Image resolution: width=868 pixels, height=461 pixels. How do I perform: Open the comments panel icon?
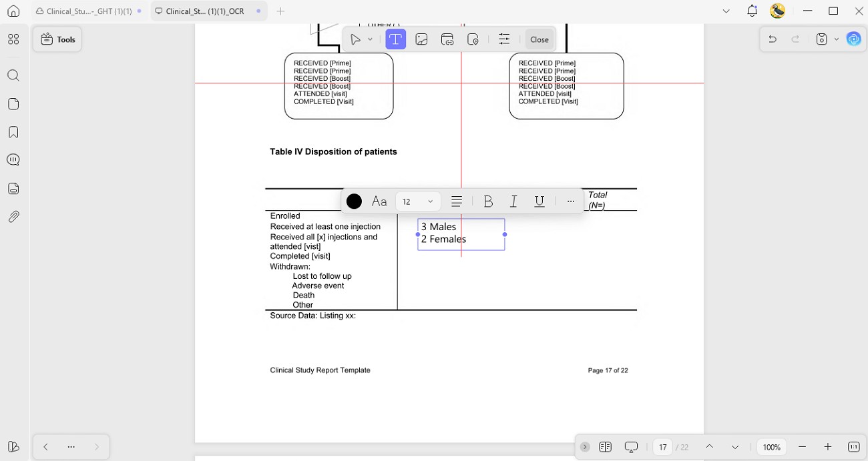pyautogui.click(x=13, y=160)
